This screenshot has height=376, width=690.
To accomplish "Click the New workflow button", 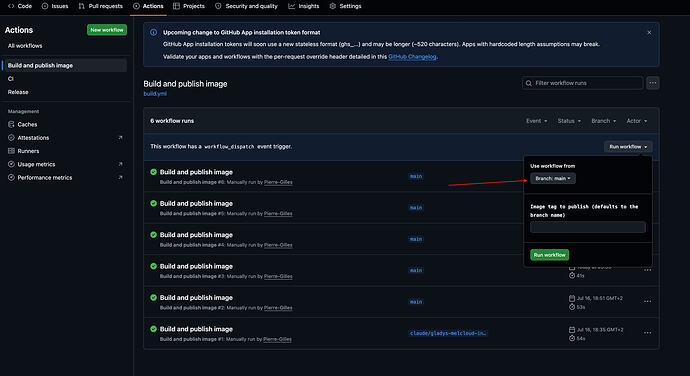I will [107, 30].
